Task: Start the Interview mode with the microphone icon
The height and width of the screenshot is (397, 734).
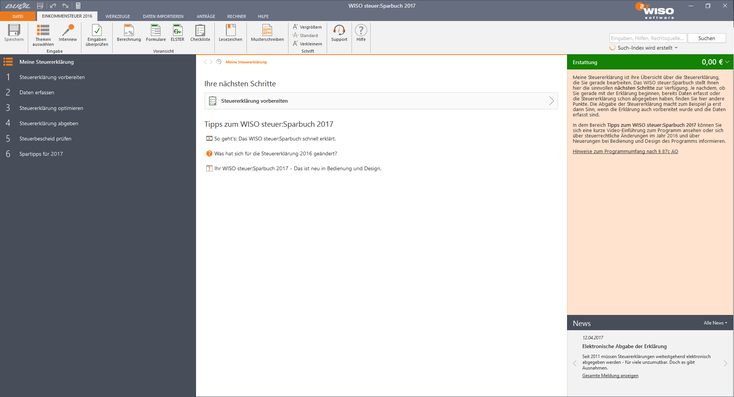Action: coord(68,33)
